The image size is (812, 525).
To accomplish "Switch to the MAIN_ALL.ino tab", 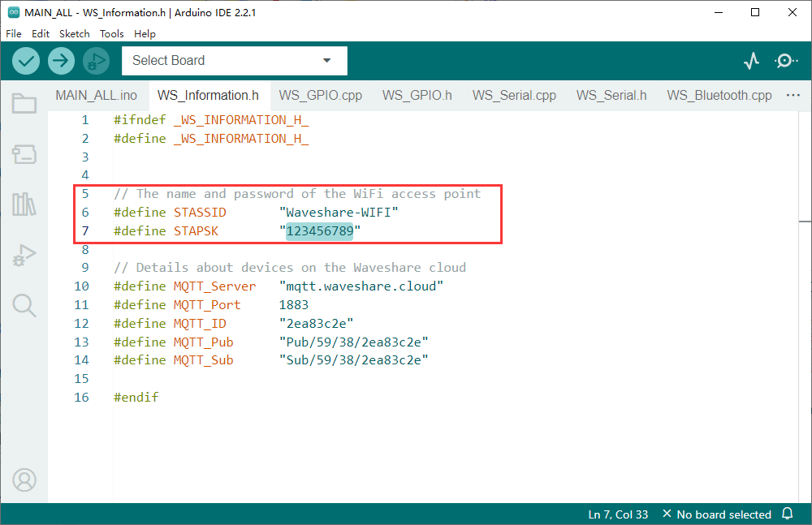I will [97, 95].
